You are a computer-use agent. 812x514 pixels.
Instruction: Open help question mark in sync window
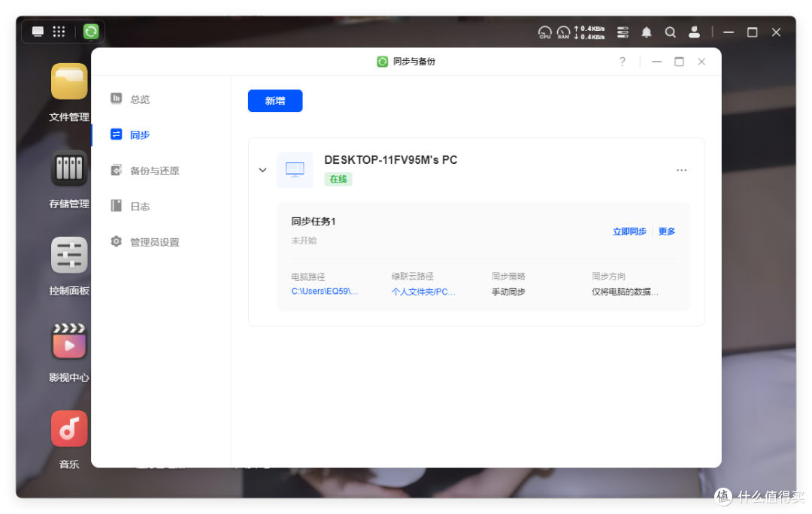623,62
